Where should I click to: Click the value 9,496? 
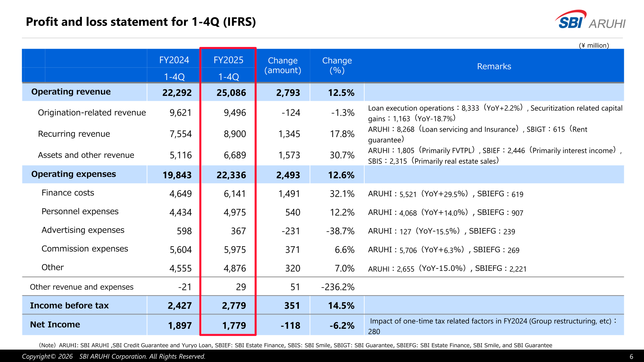[x=235, y=113]
